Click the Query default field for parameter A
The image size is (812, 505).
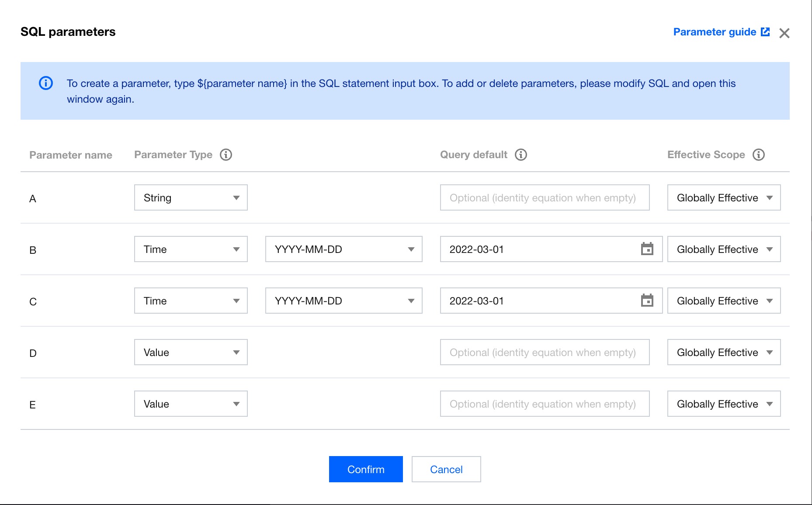point(545,197)
